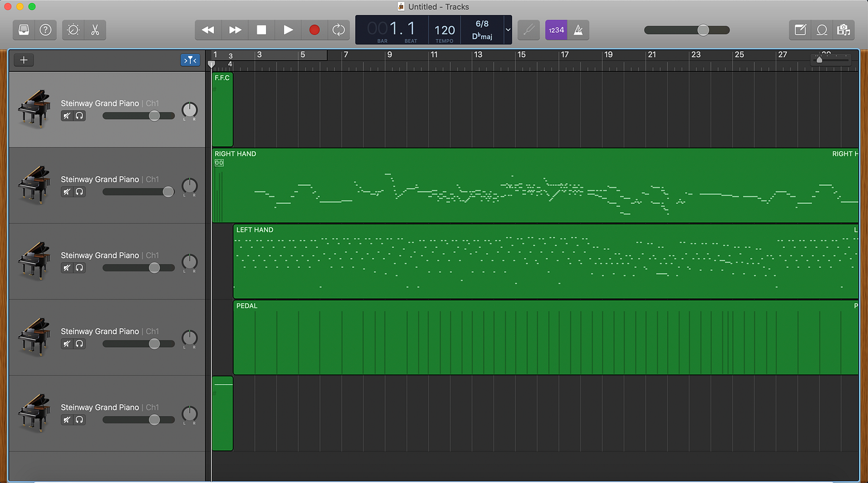868x483 pixels.
Task: Start recording with the red Record button
Action: (314, 30)
